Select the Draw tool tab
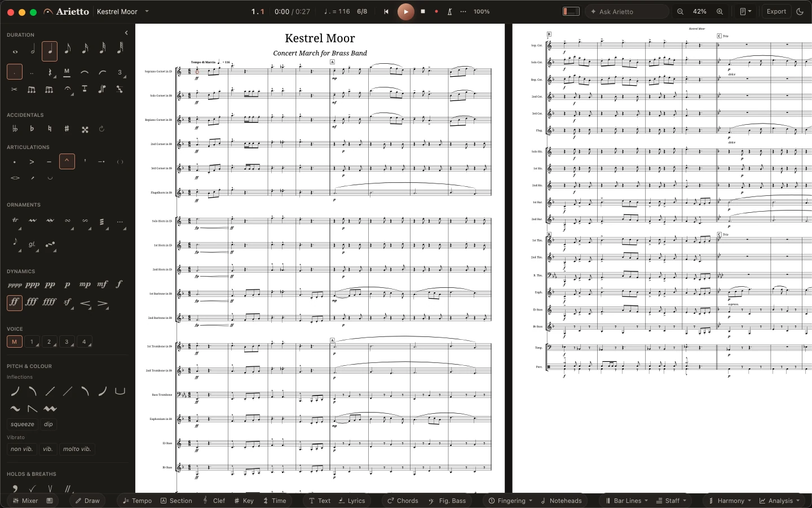Image resolution: width=812 pixels, height=508 pixels. click(x=87, y=501)
